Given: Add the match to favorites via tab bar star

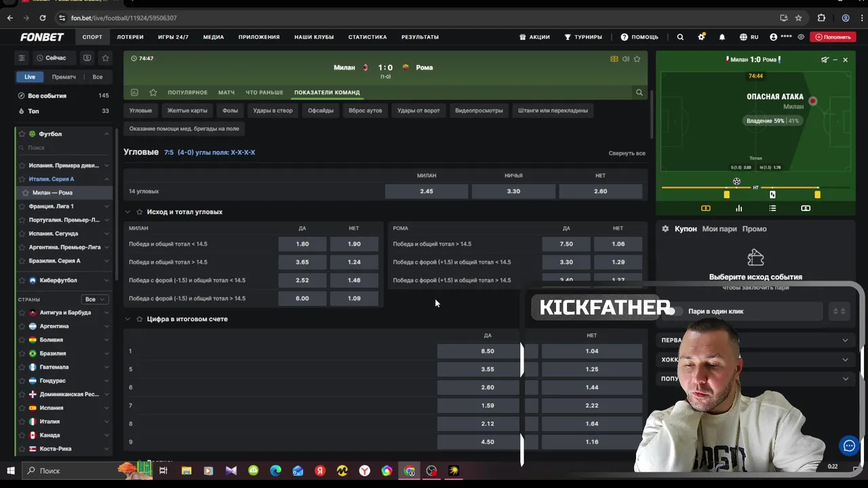Looking at the screenshot, I should point(153,92).
